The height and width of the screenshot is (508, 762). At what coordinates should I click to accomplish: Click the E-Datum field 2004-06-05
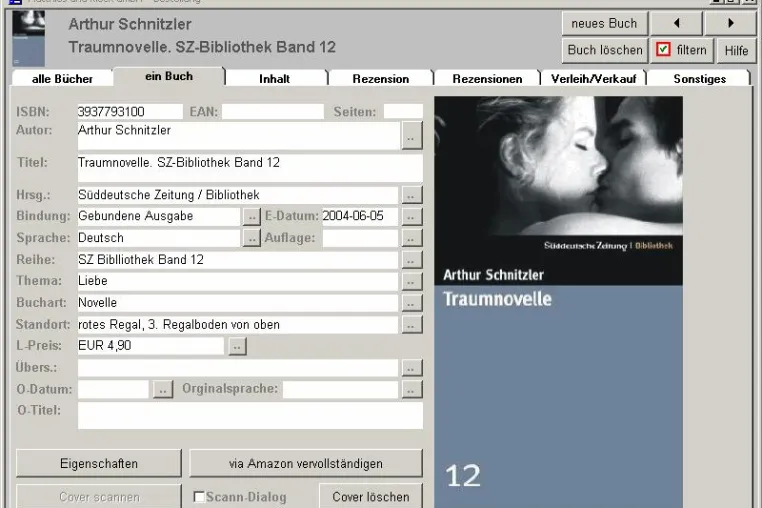coord(360,216)
